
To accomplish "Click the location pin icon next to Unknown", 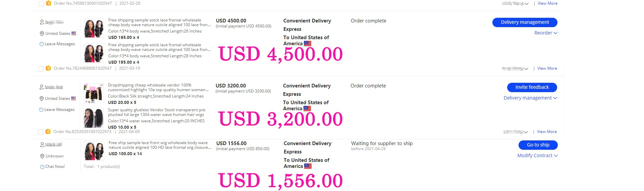I will coord(42,156).
